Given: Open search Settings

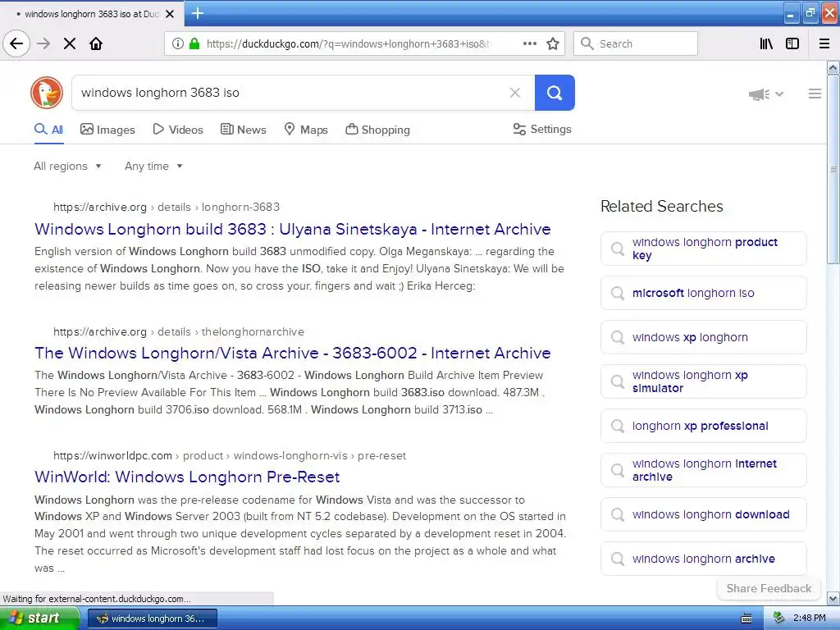Looking at the screenshot, I should (x=542, y=129).
